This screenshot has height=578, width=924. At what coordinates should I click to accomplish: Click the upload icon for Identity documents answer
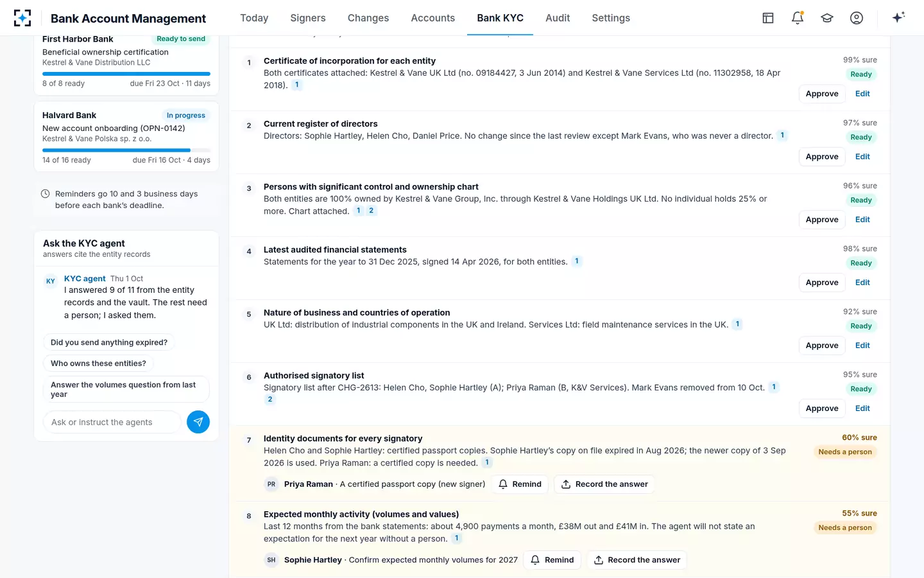click(x=566, y=484)
